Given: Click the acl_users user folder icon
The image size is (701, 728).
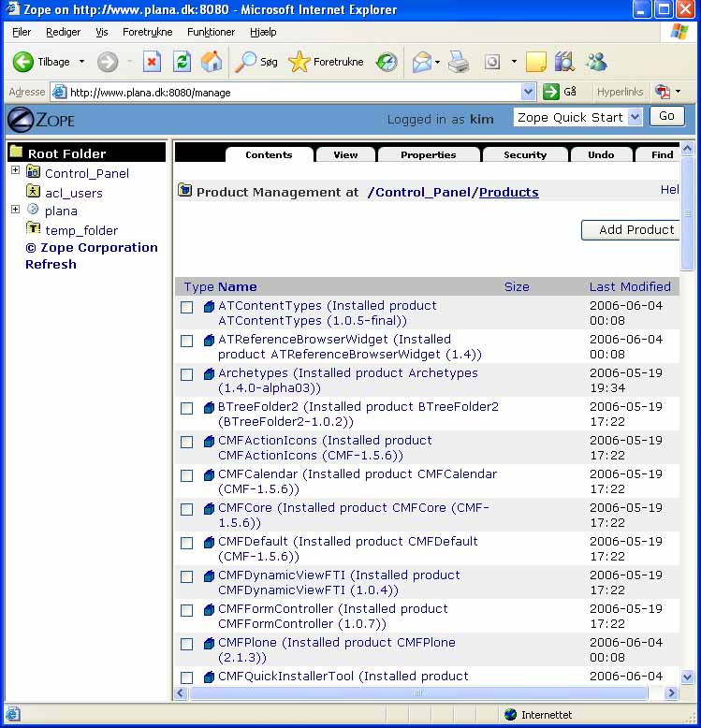Looking at the screenshot, I should [x=34, y=192].
